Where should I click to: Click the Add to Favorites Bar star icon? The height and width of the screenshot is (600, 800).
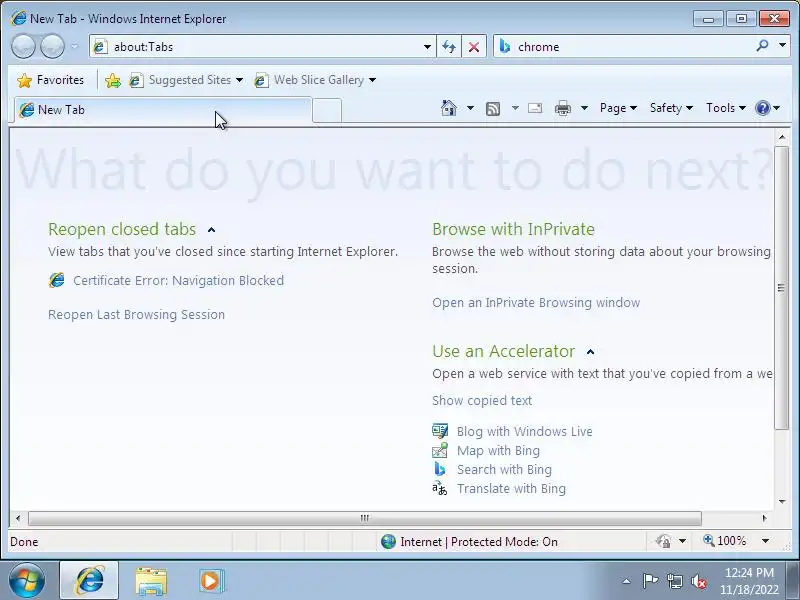(113, 80)
